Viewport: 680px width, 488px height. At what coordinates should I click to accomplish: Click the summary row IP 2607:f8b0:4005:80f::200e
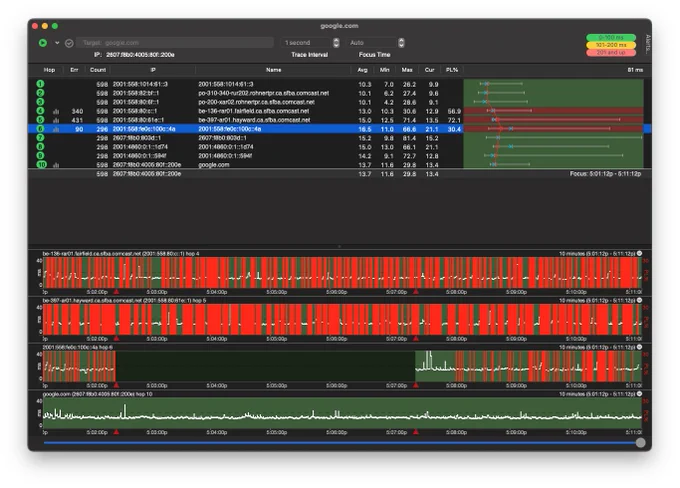pos(147,174)
